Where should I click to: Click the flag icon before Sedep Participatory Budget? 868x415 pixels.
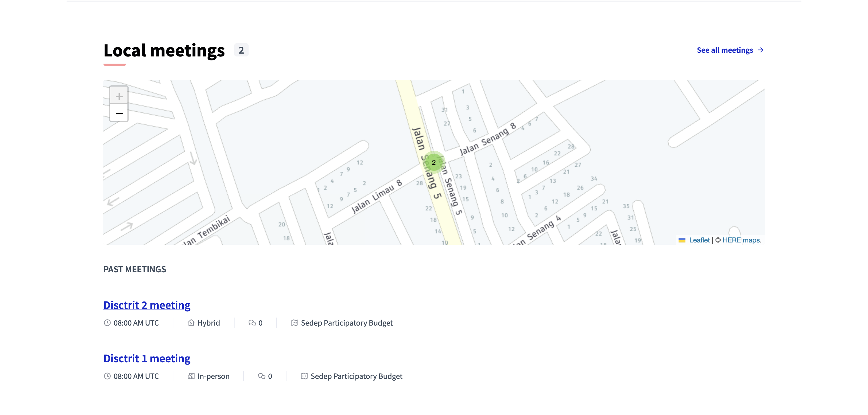[294, 323]
